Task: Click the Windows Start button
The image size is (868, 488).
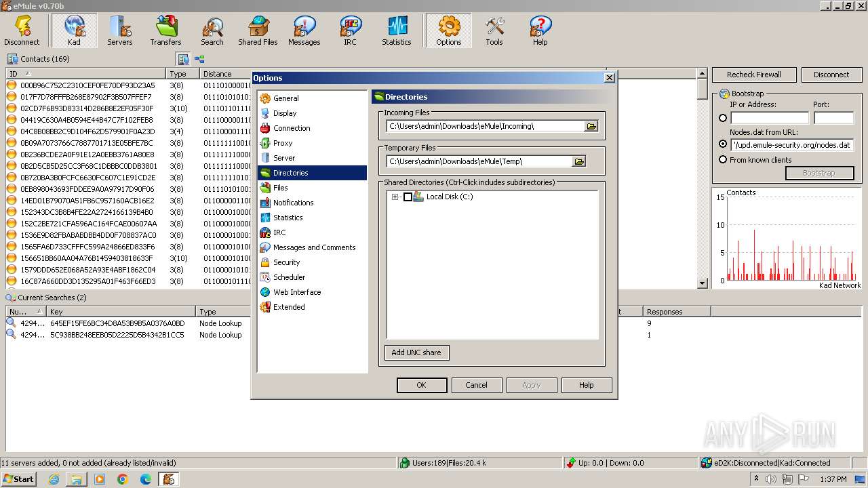Action: (19, 479)
